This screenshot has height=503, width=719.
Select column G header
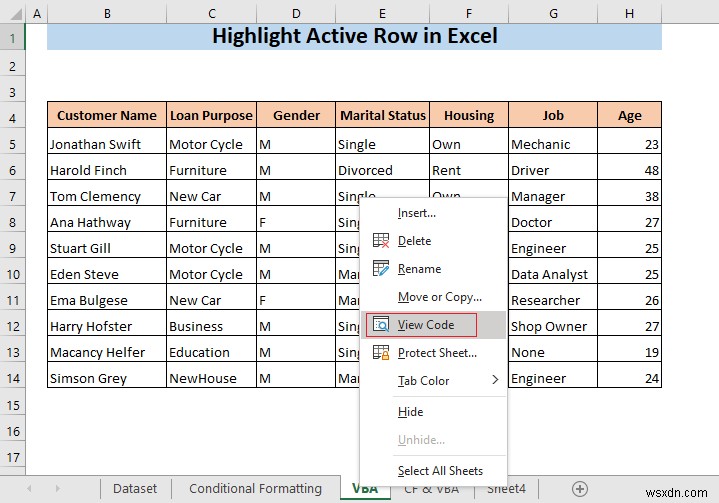tap(553, 14)
